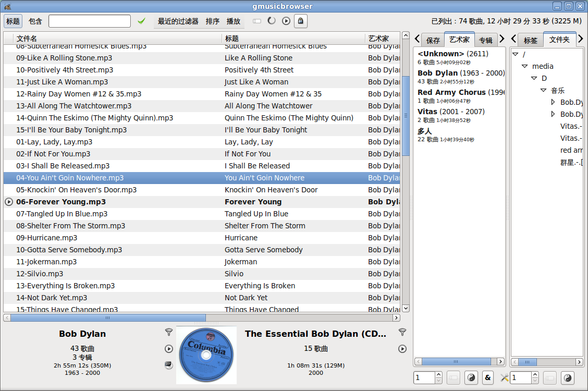The width and height of the screenshot is (588, 391).
Task: Click the artist pane horizontal scrollbar
Action: pos(456,362)
